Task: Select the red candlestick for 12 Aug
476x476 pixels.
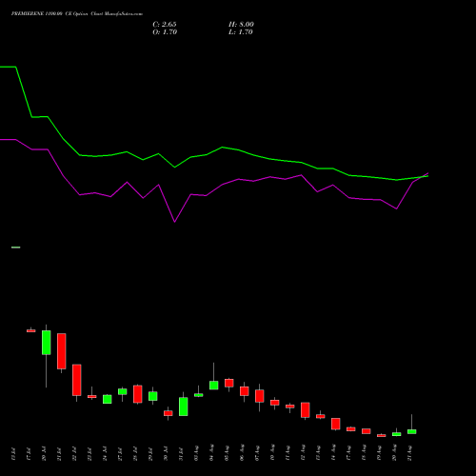Action: 306,410
